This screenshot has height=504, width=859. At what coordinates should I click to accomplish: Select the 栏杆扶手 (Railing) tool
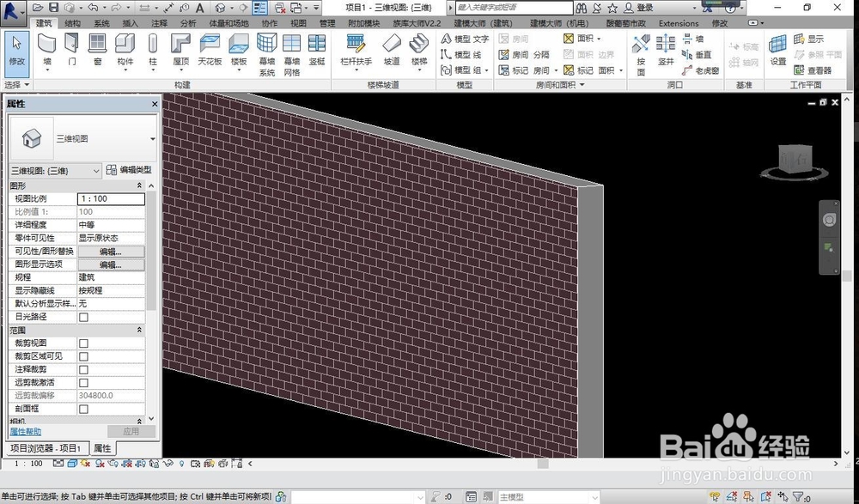pyautogui.click(x=356, y=51)
